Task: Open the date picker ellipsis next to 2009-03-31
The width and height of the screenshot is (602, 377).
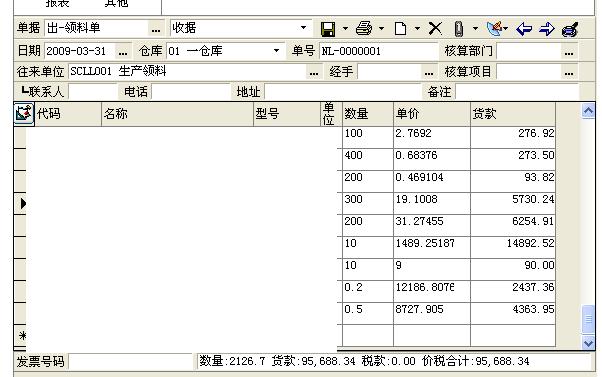Action: pos(123,51)
